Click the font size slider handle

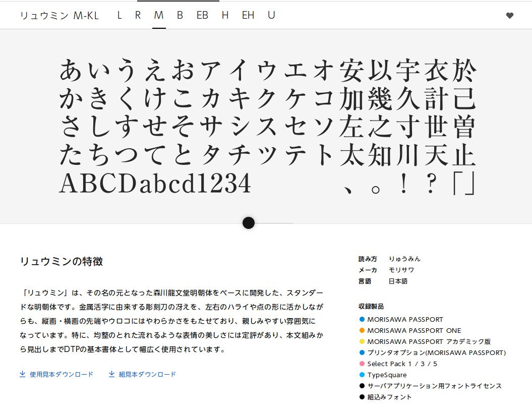coord(249,223)
